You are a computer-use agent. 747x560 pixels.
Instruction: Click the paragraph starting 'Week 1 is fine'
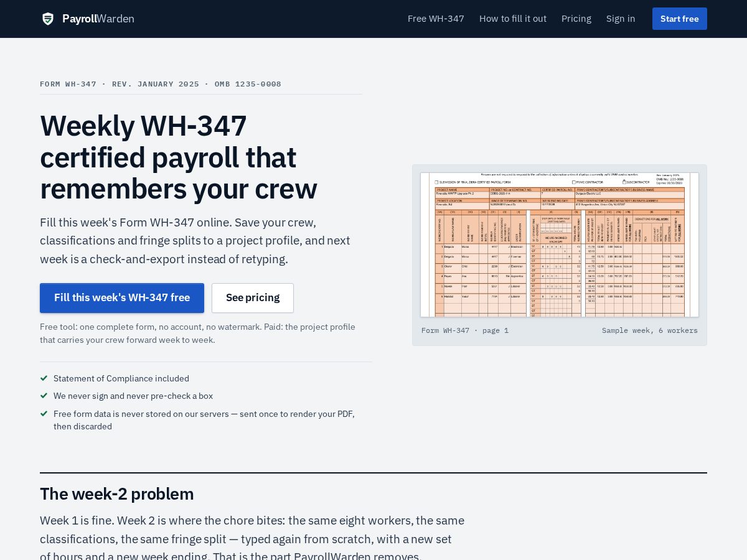coord(252,539)
